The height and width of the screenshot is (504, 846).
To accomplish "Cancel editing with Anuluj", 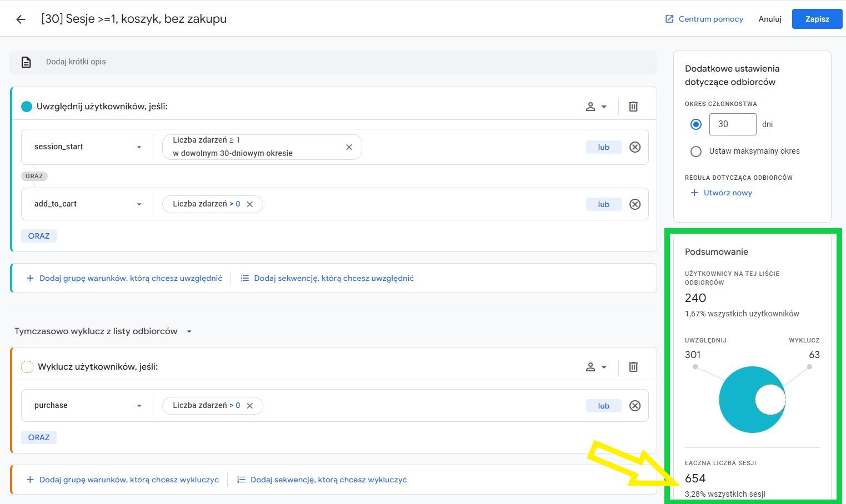I will [770, 19].
